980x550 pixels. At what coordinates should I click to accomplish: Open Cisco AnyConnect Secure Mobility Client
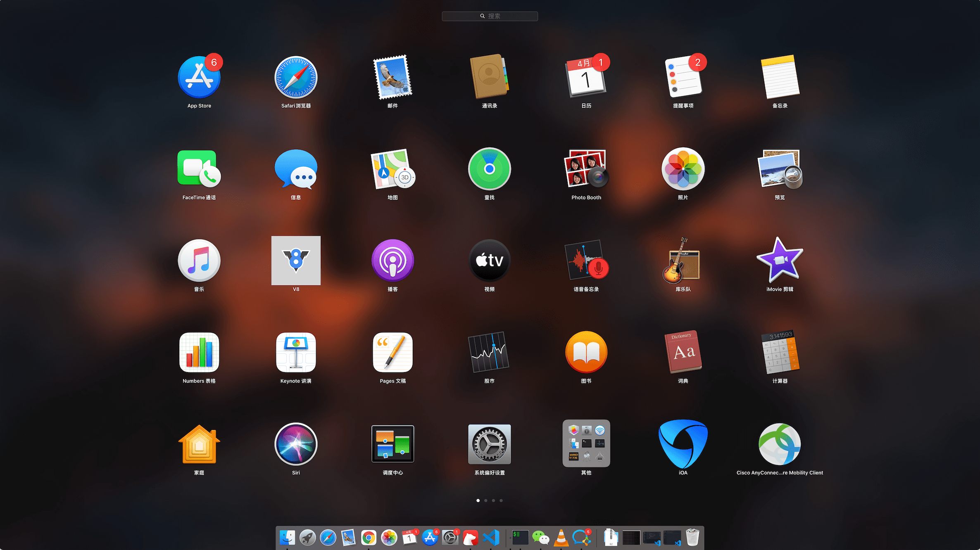[x=780, y=444]
